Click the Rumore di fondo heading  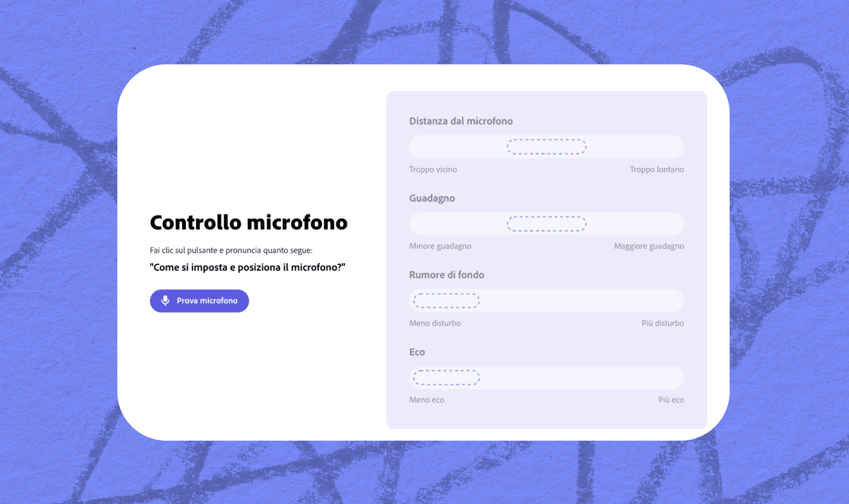tap(446, 274)
